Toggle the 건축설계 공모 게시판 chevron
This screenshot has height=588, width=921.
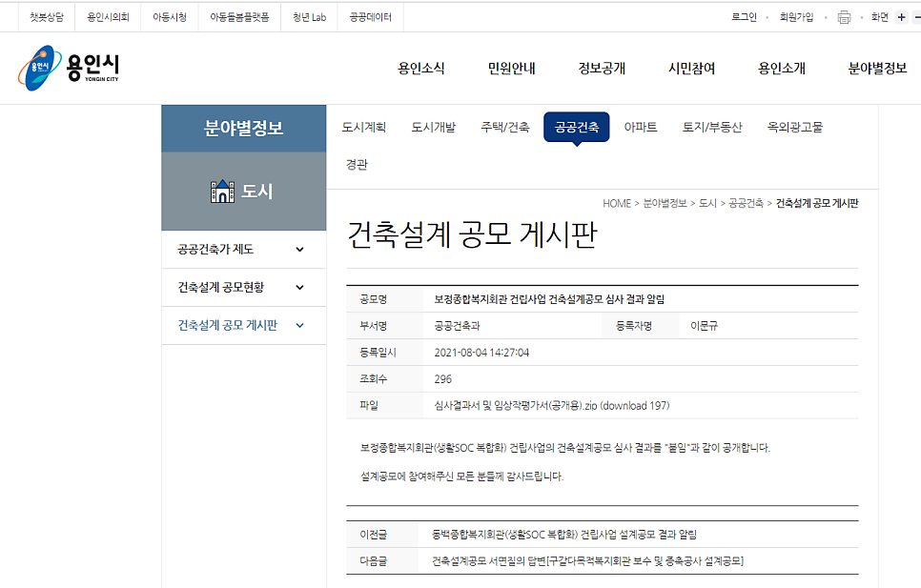299,326
